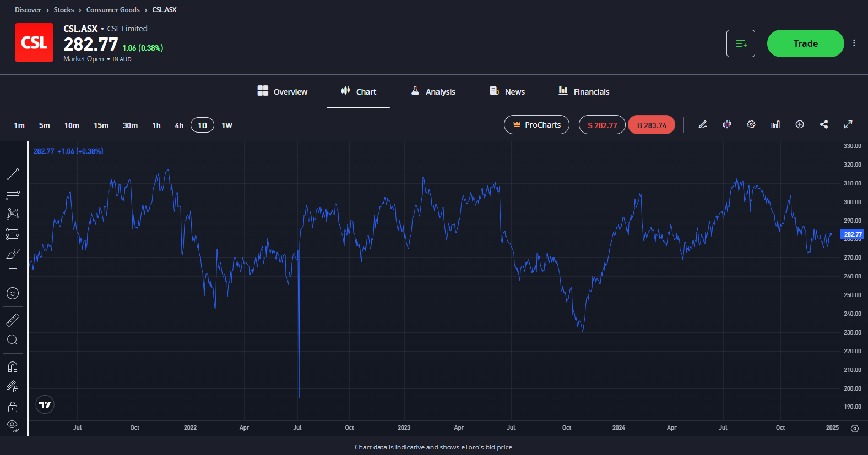Image resolution: width=868 pixels, height=455 pixels.
Task: Select the 1W timeframe
Action: point(227,125)
